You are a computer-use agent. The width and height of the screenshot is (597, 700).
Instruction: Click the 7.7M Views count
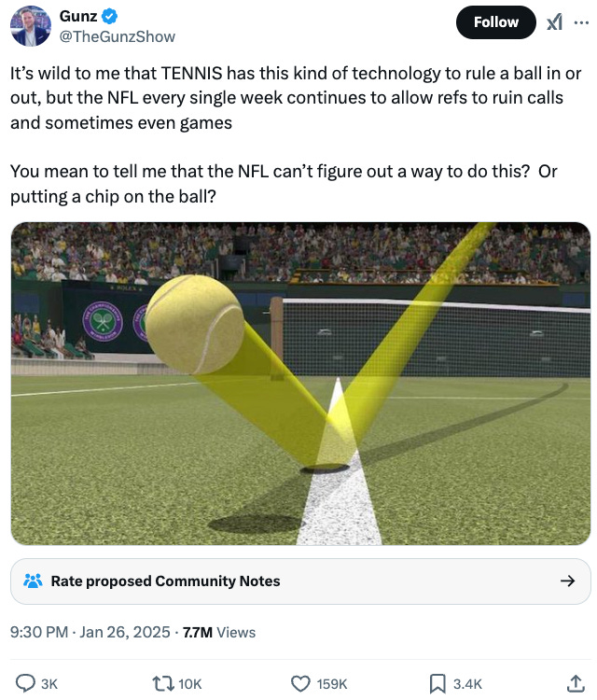pos(219,632)
